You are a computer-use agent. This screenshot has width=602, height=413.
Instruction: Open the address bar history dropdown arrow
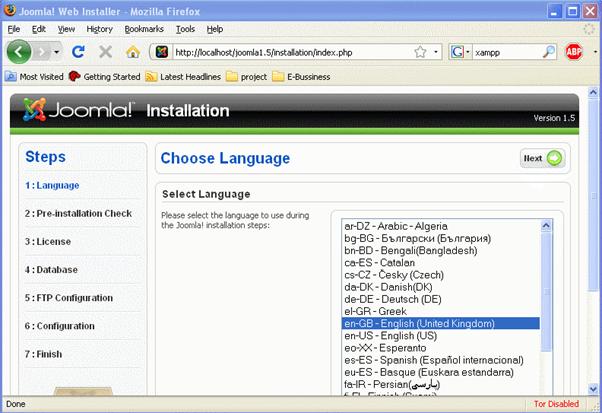[x=436, y=52]
